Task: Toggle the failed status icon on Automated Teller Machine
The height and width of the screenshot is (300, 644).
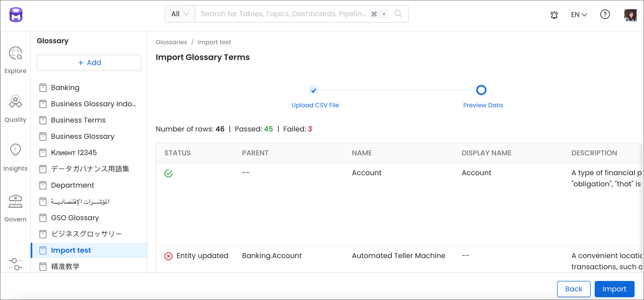Action: [168, 256]
